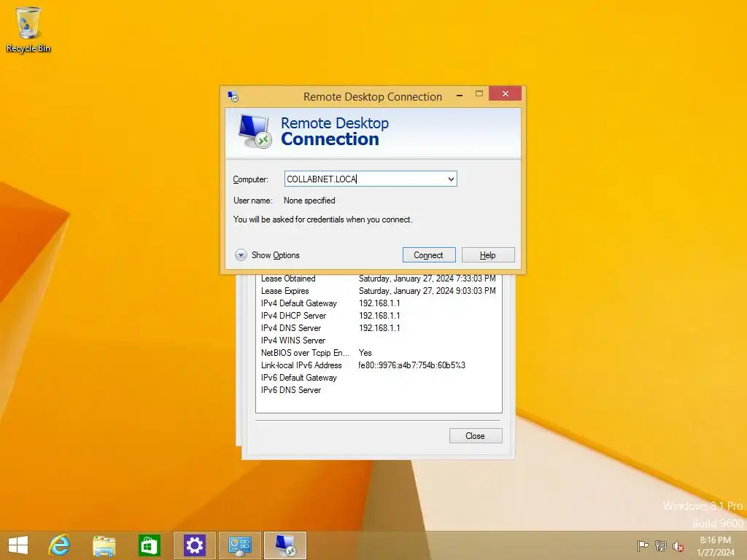
Task: Select the IPv4 Default Gateway row
Action: pyautogui.click(x=379, y=303)
